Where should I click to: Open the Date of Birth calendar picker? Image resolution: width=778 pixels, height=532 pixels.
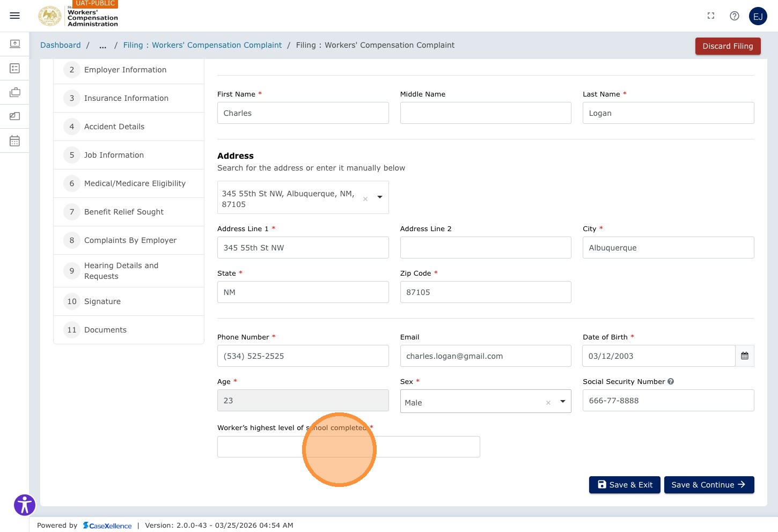745,356
